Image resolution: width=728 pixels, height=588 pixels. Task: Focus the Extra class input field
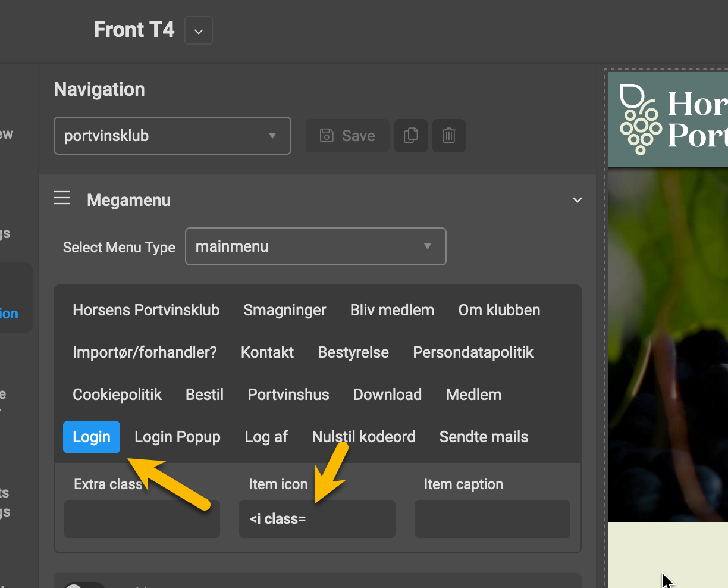(x=142, y=519)
